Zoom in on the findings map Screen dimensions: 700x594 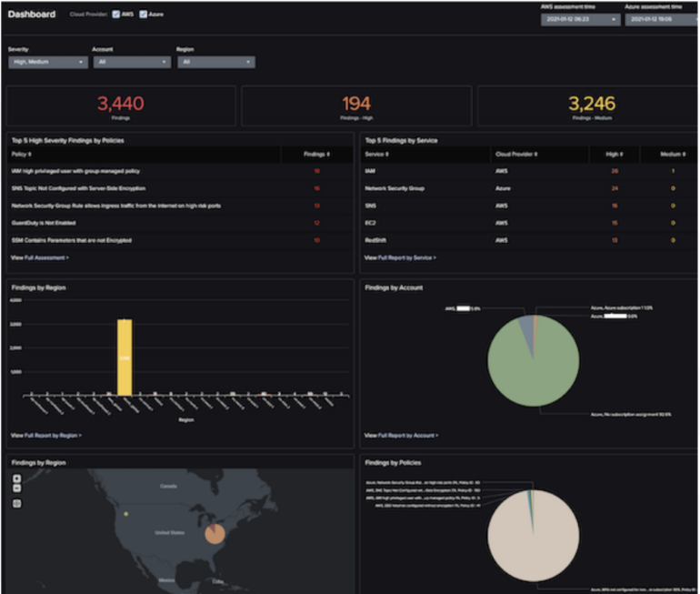pos(16,480)
